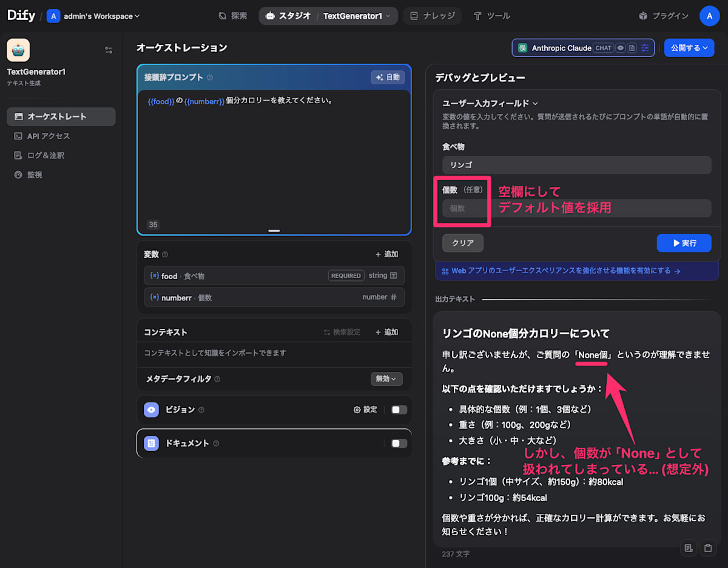Click the Anthropic model logo icon
This screenshot has width=728, height=568.
pos(522,48)
